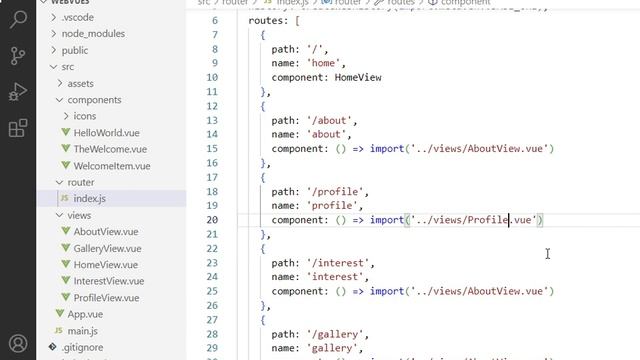Click 'import' keyword on line 15
Screen dimensions: 640x360
pyautogui.click(x=387, y=149)
